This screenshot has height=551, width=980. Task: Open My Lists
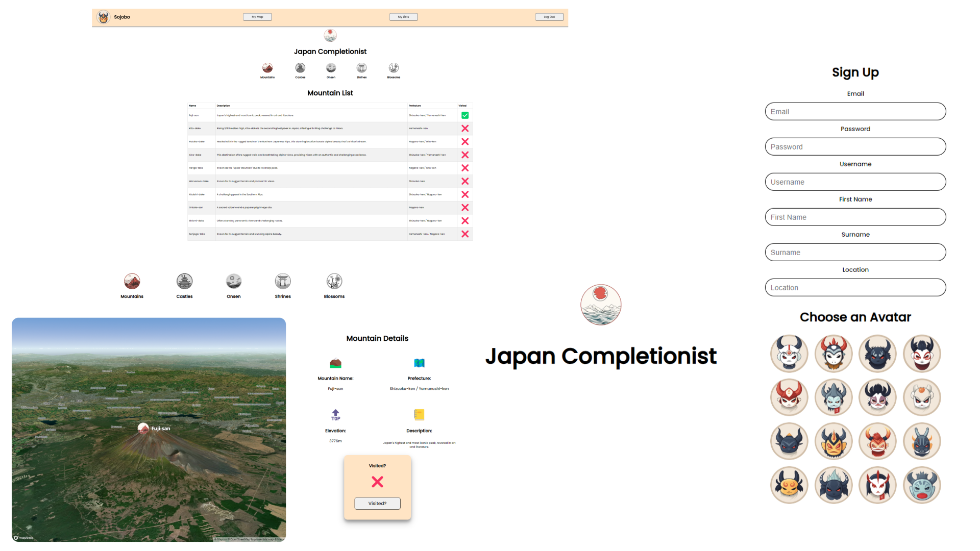click(403, 16)
